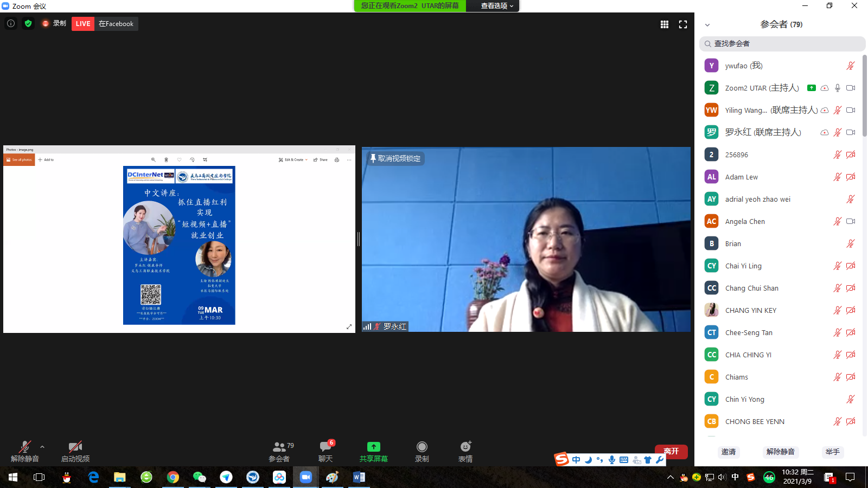Click the participants list scrollbar
The image size is (868, 488).
point(864,98)
